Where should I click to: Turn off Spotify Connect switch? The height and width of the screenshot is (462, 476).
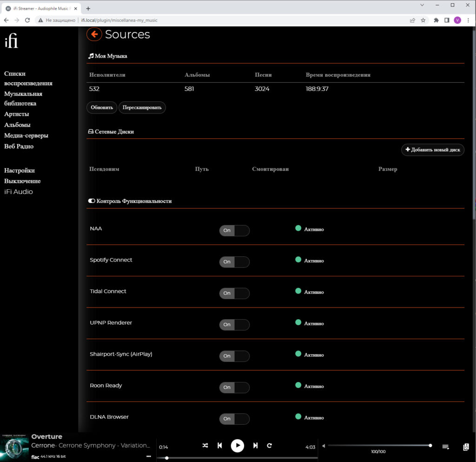coord(234,262)
